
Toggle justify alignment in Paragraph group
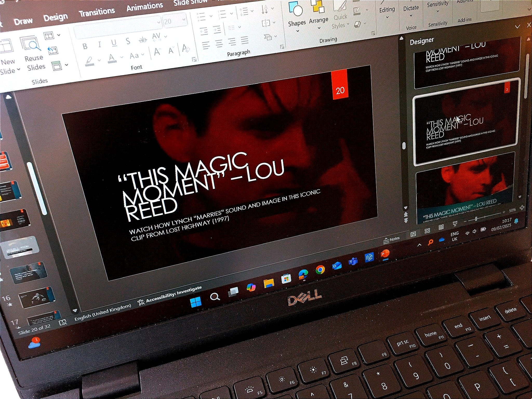pos(244,40)
